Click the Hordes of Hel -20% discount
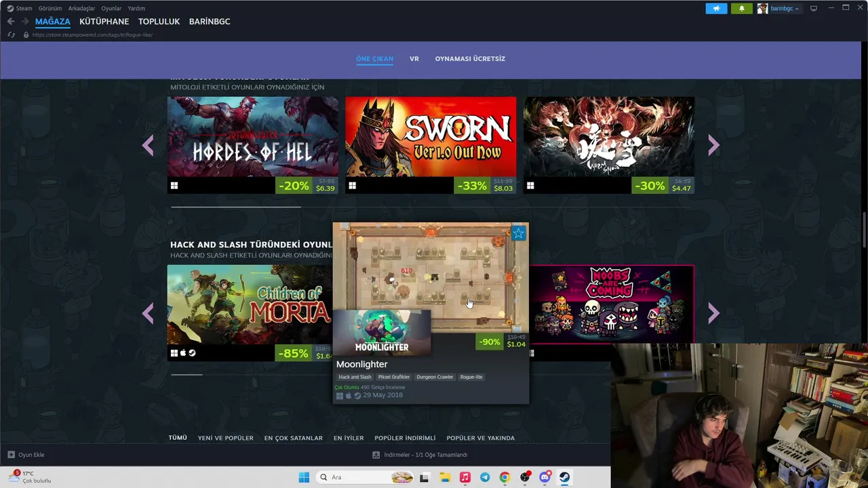This screenshot has height=488, width=868. 294,186
